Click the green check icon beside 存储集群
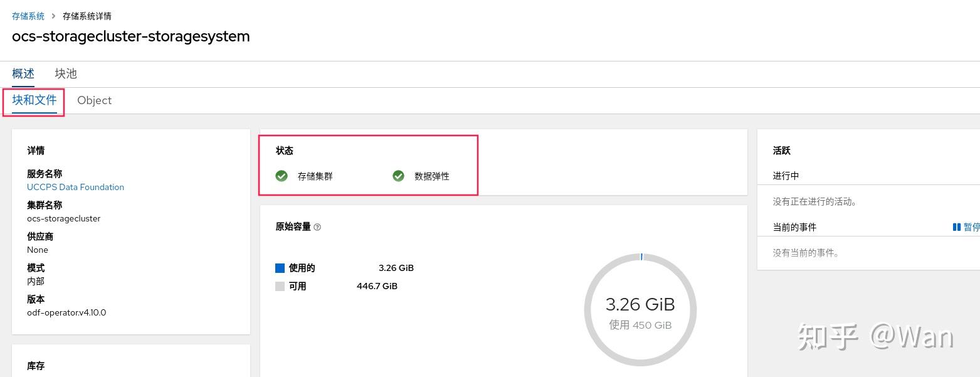 click(281, 176)
